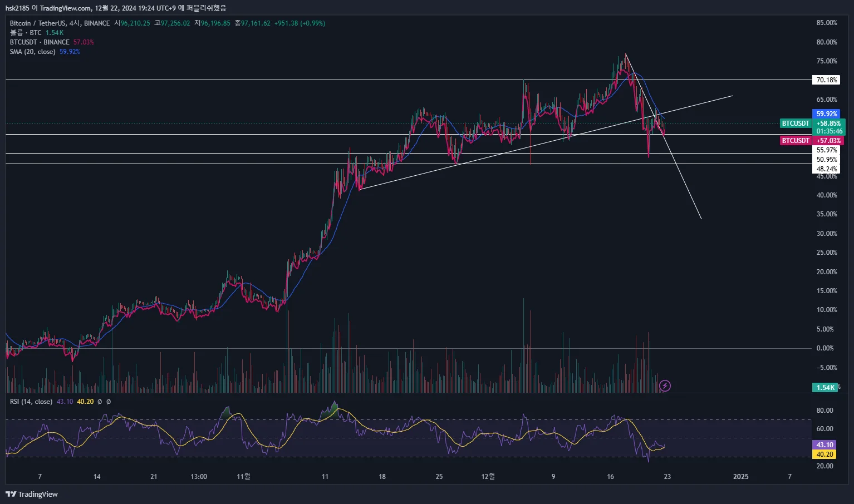Click the hsk2185 publisher header text
The image size is (854, 504).
pyautogui.click(x=17, y=8)
